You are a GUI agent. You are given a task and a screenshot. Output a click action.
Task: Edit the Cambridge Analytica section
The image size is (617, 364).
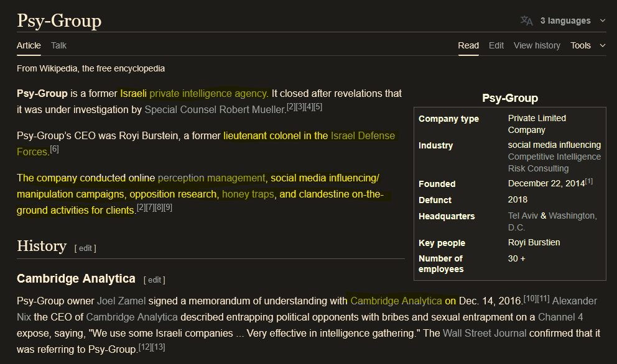click(x=154, y=280)
